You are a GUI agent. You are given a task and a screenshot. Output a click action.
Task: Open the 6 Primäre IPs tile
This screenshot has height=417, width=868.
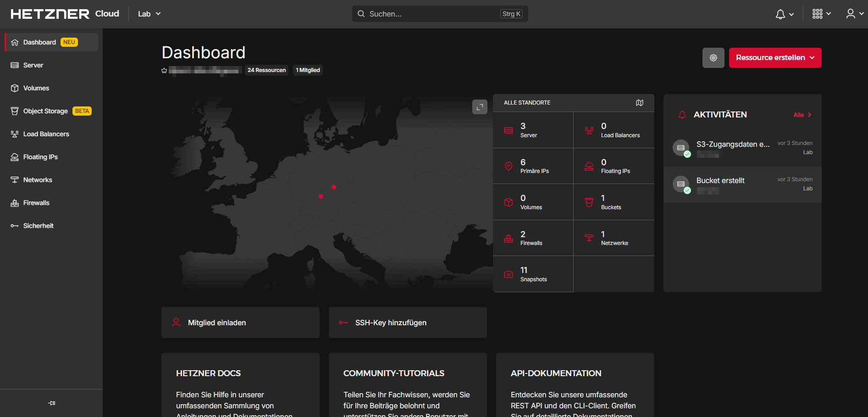(533, 166)
